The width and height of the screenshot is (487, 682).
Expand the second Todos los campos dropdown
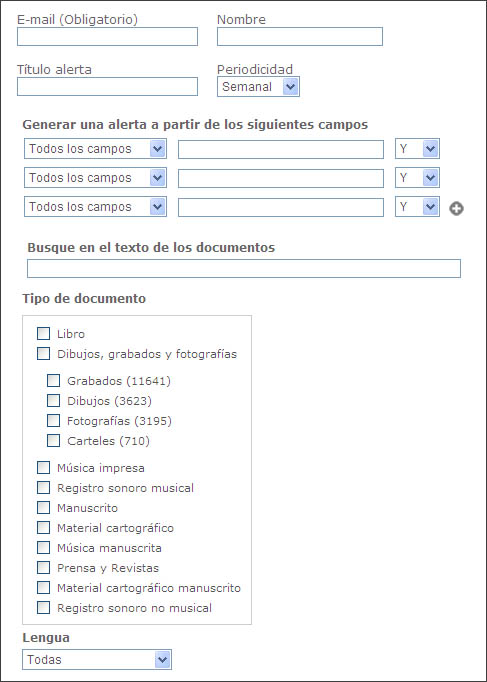95,177
